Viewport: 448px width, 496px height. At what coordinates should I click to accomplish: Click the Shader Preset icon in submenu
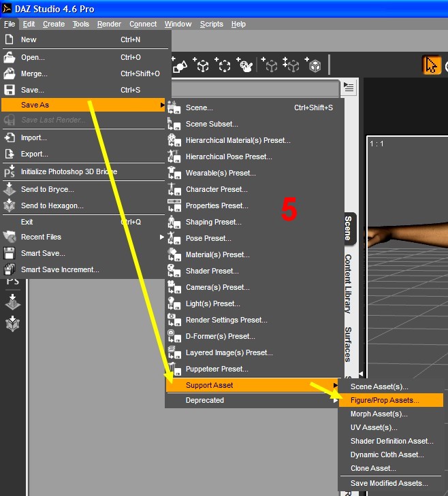(174, 271)
